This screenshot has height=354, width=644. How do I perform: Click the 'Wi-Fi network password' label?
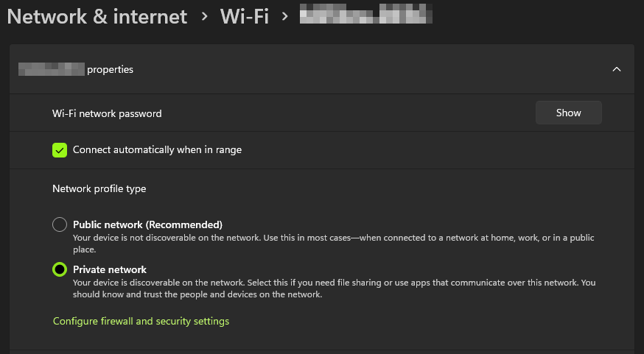(x=107, y=113)
